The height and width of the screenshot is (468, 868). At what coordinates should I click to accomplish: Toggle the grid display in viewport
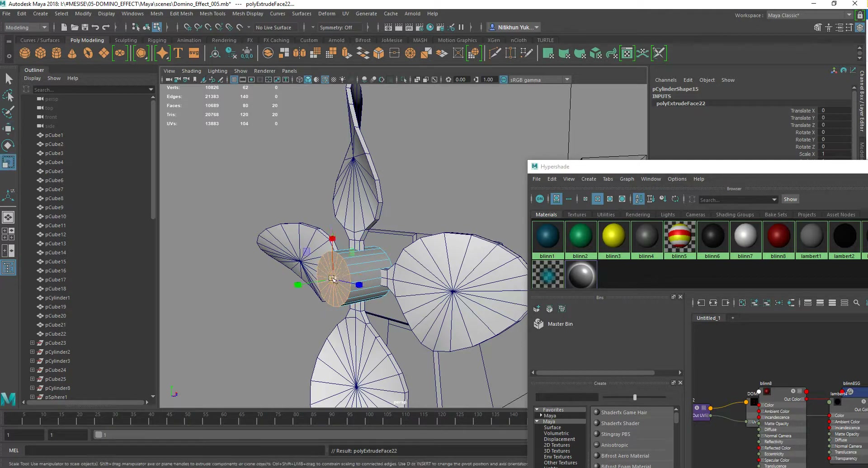tap(234, 80)
